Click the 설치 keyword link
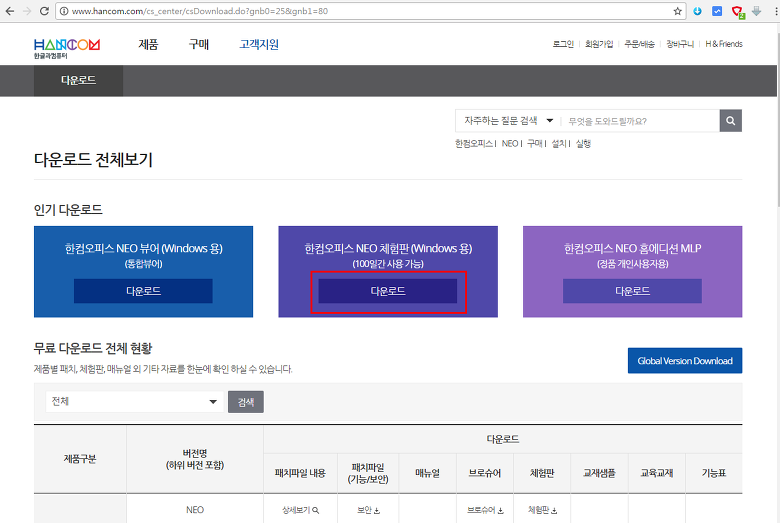The width and height of the screenshot is (780, 523). coord(559,144)
